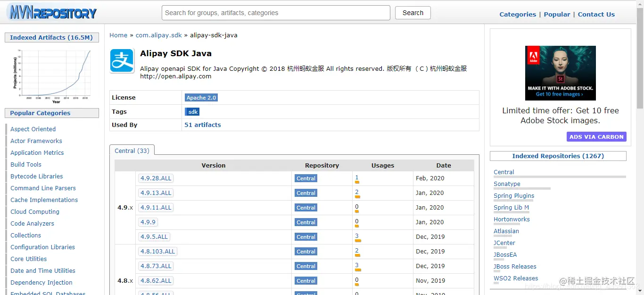644x295 pixels.
Task: Open Categories in top navigation
Action: (518, 14)
